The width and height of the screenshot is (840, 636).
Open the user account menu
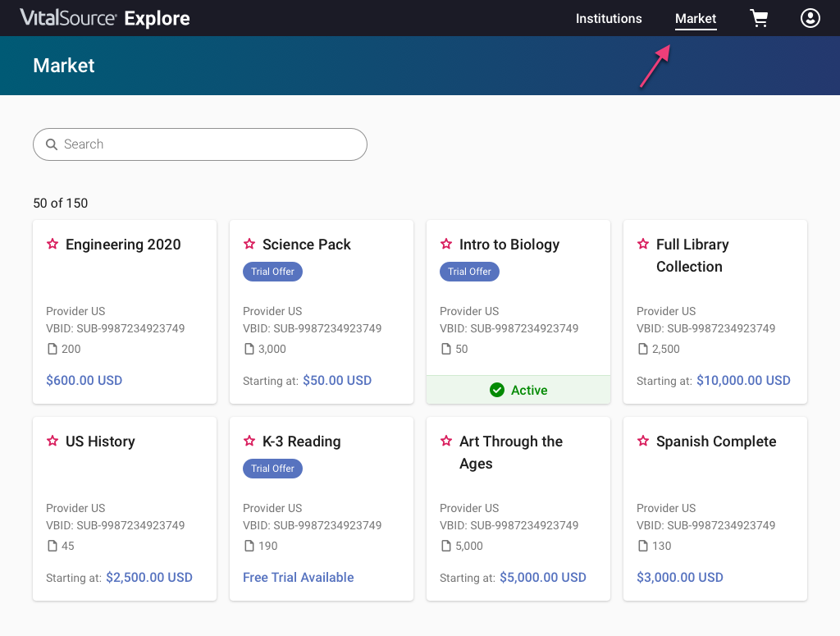tap(810, 18)
